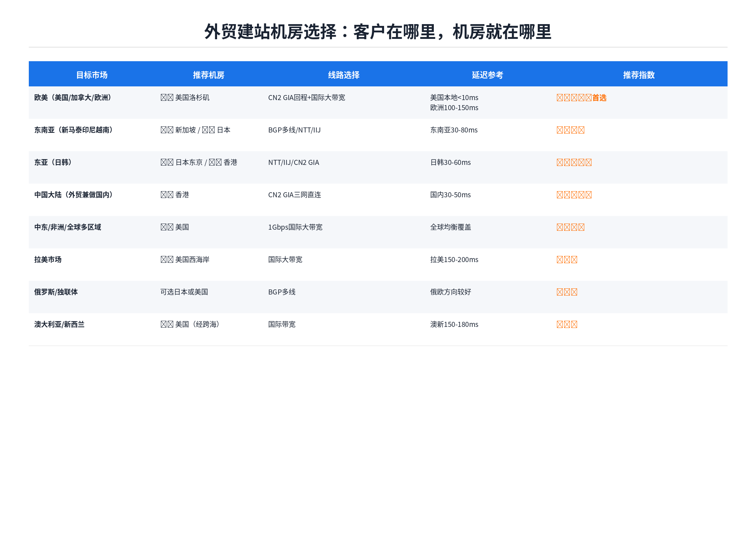This screenshot has height=540, width=756.
Task: Click the 俄欧方向较好 cell
Action: point(451,292)
